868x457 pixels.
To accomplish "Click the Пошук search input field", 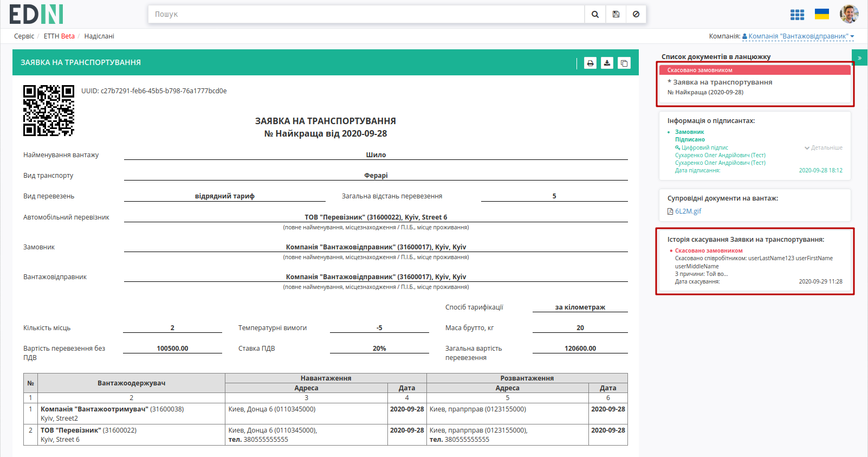I will point(366,14).
